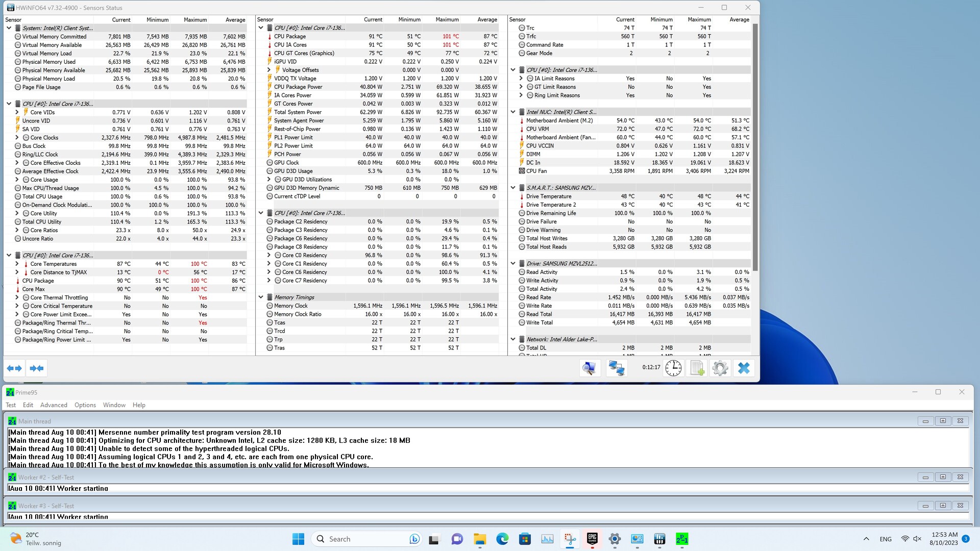The height and width of the screenshot is (551, 980).
Task: Expand the Voltage Offsets row
Action: coord(269,70)
